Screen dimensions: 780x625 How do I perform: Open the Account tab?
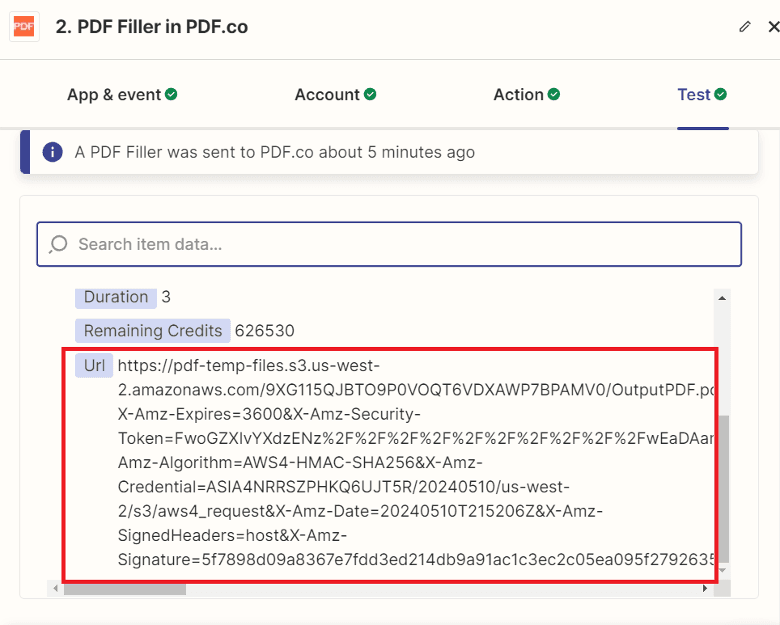pyautogui.click(x=326, y=95)
